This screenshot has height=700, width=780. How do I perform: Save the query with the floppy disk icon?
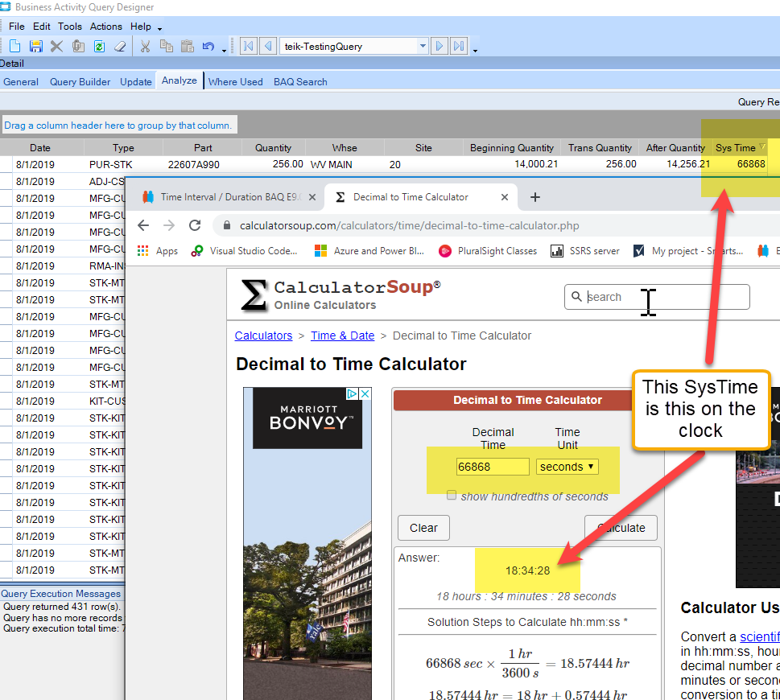click(35, 46)
